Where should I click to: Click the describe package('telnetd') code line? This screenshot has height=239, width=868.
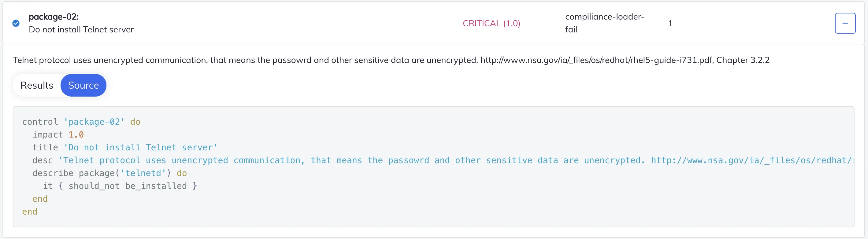tap(109, 173)
